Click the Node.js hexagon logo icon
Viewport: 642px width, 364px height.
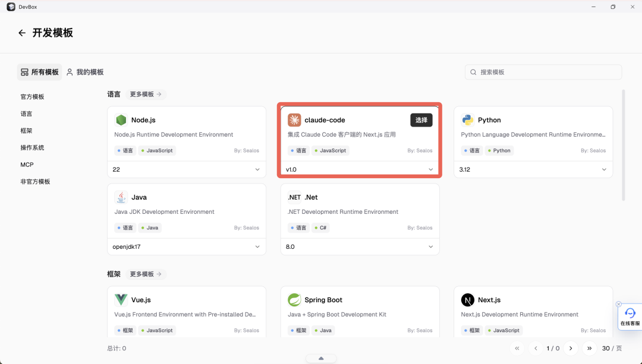tap(121, 120)
